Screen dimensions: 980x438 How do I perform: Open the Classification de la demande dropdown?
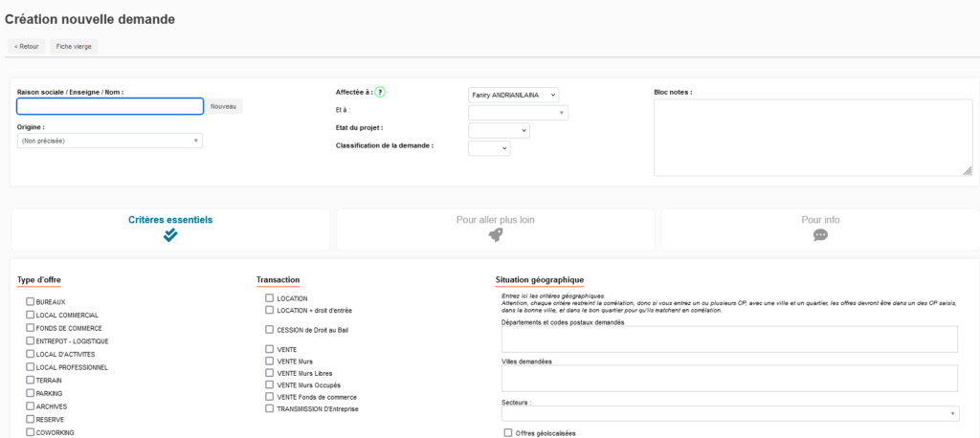tap(489, 148)
